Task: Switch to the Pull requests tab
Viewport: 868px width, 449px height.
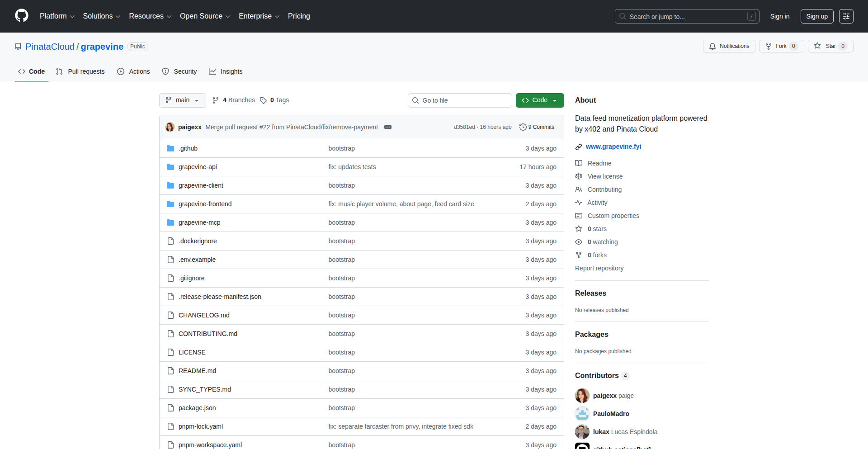Action: point(80,71)
